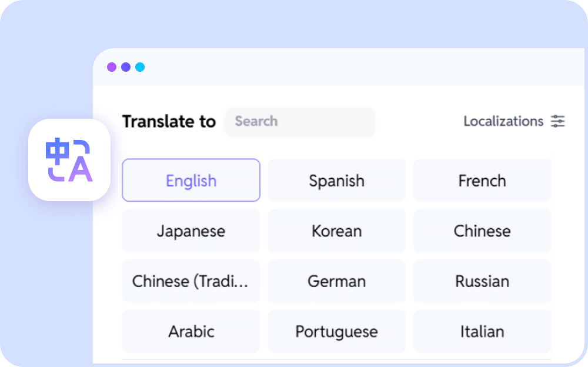Choose Spanish from the language grid
This screenshot has width=588, height=367.
click(x=336, y=181)
